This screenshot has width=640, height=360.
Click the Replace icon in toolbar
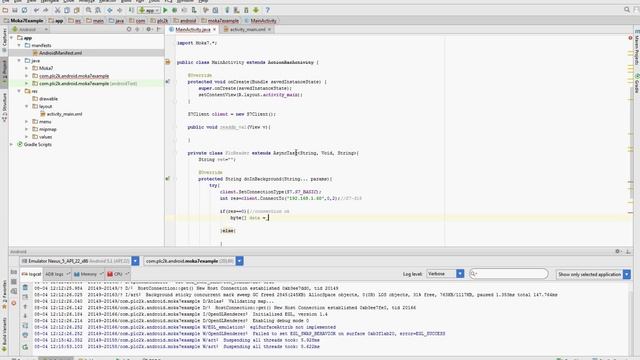pyautogui.click(x=98, y=10)
